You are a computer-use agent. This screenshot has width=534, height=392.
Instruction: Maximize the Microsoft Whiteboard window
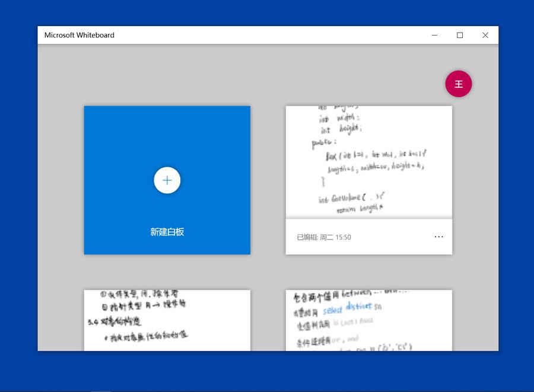point(460,35)
